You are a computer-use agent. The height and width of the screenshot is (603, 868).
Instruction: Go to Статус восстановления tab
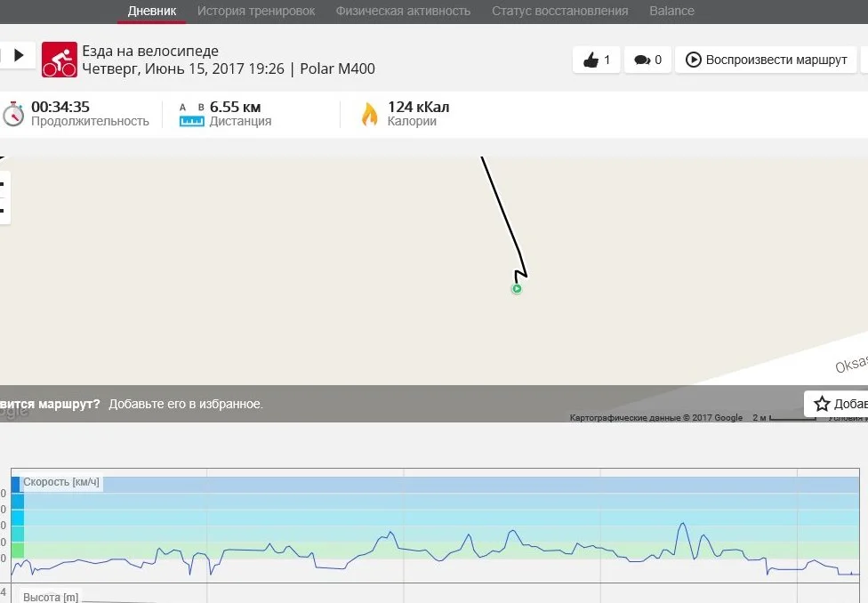(x=559, y=11)
